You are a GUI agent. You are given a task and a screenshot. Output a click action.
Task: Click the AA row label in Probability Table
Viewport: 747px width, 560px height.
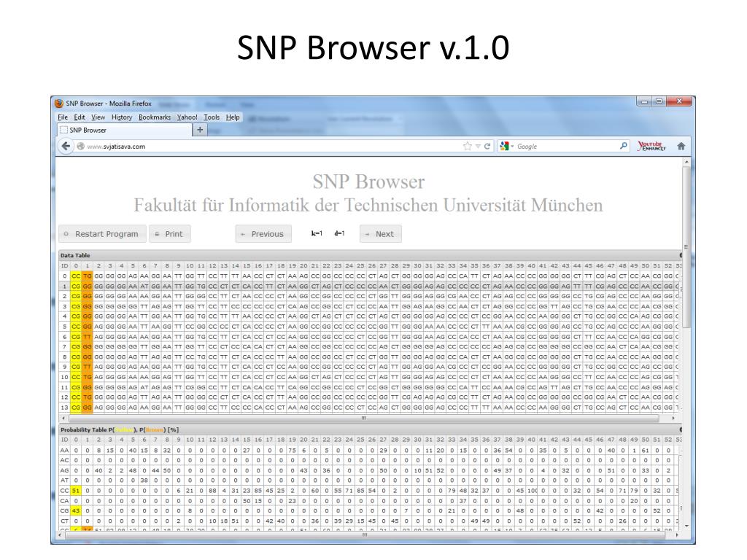(x=64, y=450)
